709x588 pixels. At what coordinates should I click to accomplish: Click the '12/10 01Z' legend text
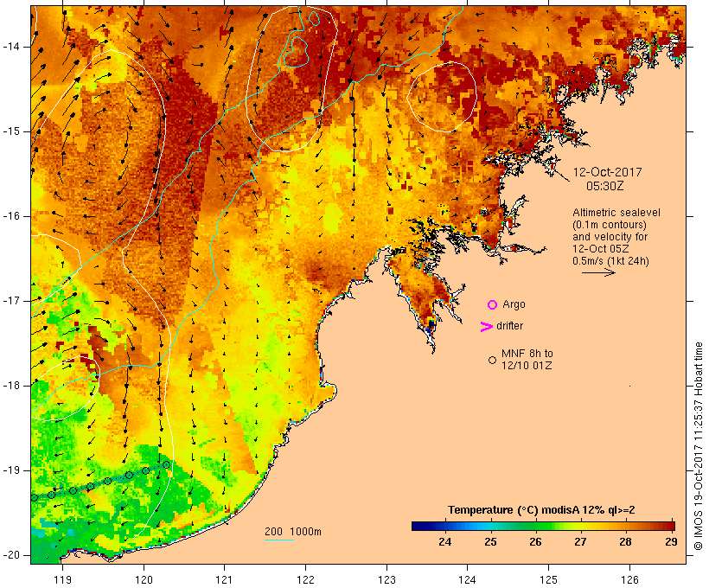(x=527, y=366)
